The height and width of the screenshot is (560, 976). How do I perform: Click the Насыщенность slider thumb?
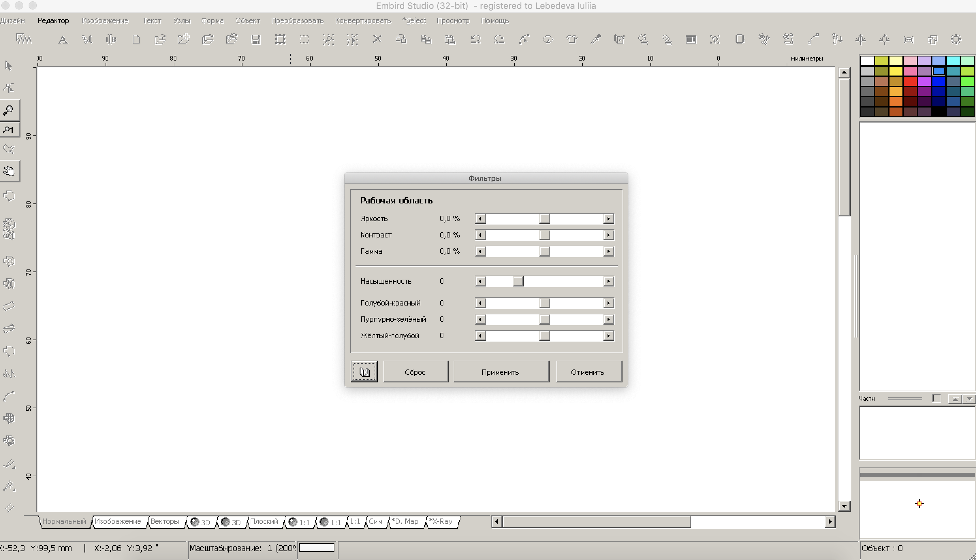(518, 282)
